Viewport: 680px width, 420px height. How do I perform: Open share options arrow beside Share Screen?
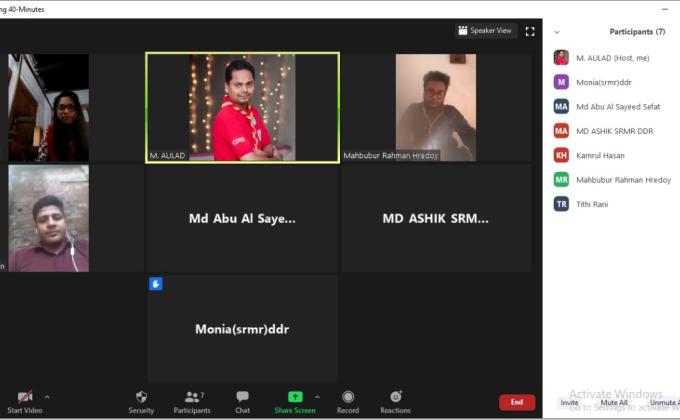tap(318, 396)
